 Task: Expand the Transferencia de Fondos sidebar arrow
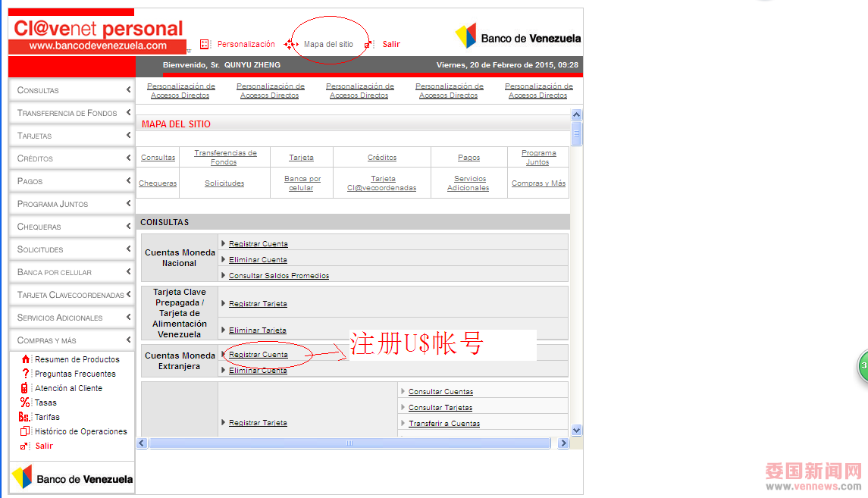128,112
